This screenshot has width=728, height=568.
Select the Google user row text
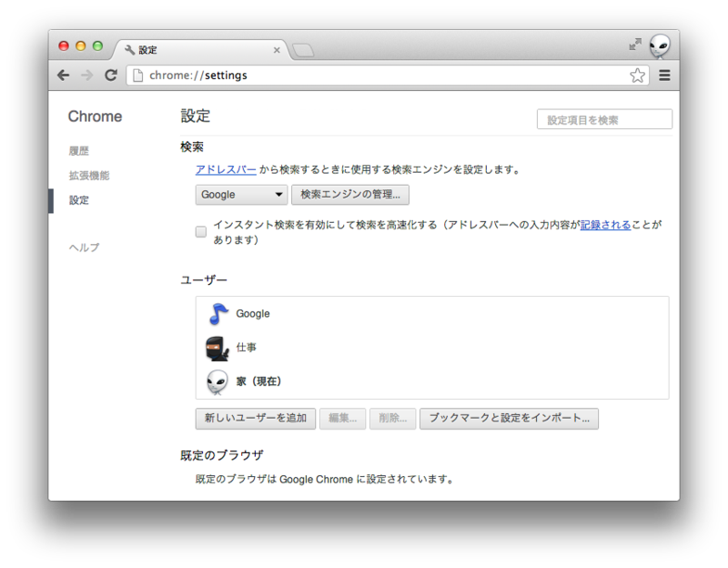coord(253,313)
